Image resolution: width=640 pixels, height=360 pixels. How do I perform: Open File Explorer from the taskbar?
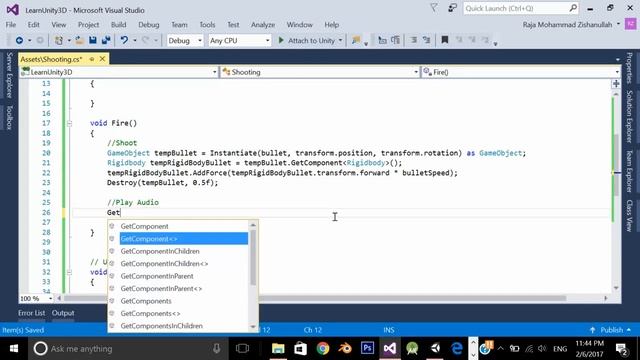click(x=278, y=349)
